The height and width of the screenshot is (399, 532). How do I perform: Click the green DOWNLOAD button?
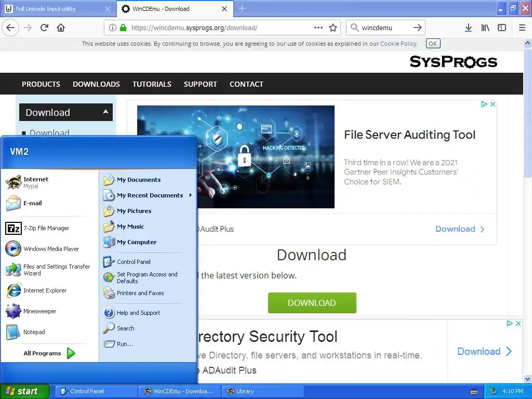click(x=312, y=303)
